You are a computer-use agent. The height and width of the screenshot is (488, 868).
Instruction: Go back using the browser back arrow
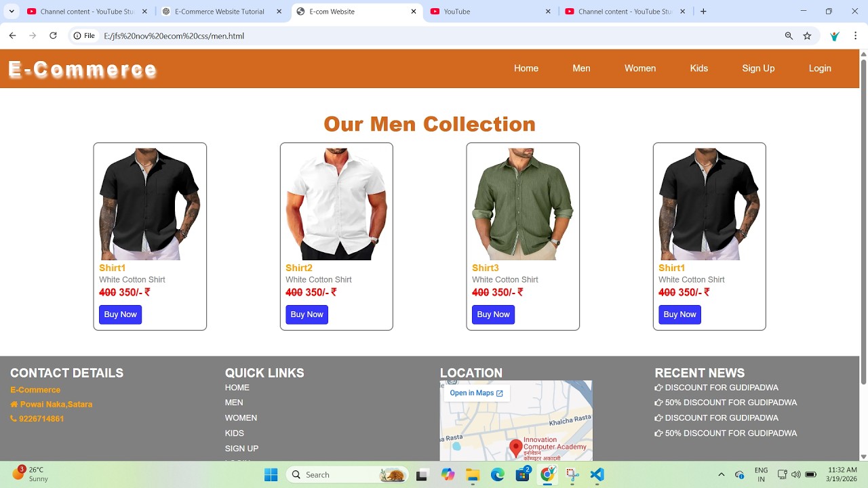(12, 36)
